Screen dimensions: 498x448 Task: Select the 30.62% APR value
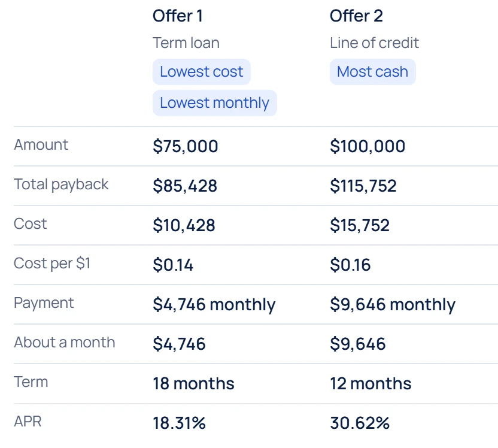click(x=360, y=423)
